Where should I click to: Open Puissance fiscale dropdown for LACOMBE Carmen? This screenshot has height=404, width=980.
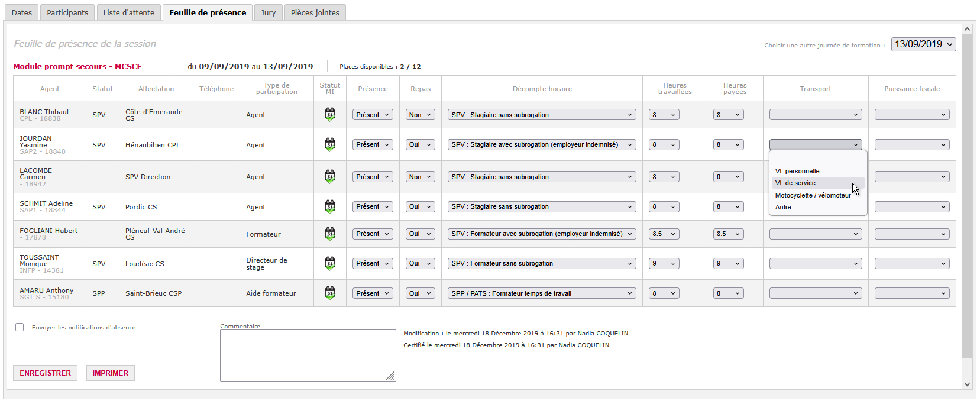point(912,177)
